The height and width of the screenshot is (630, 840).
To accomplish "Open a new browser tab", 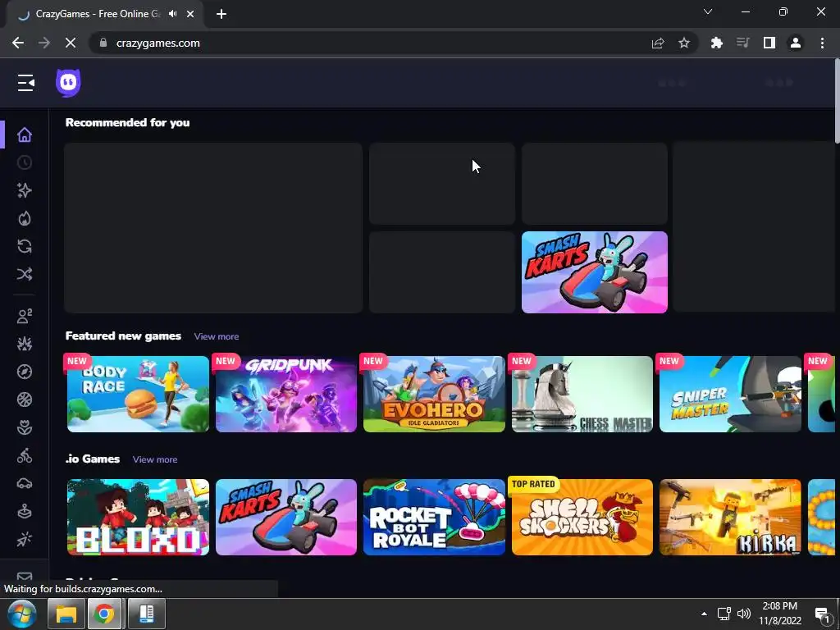I will (x=221, y=15).
